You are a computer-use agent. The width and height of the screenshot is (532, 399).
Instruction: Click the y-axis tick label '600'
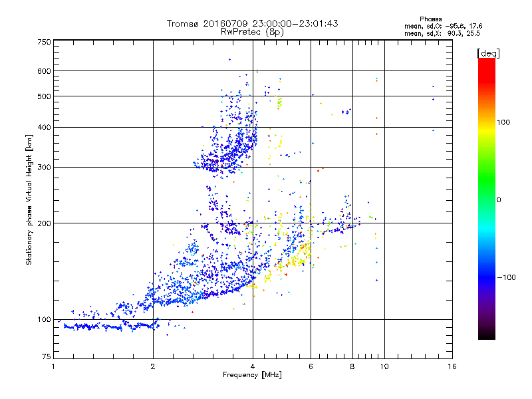pos(45,71)
